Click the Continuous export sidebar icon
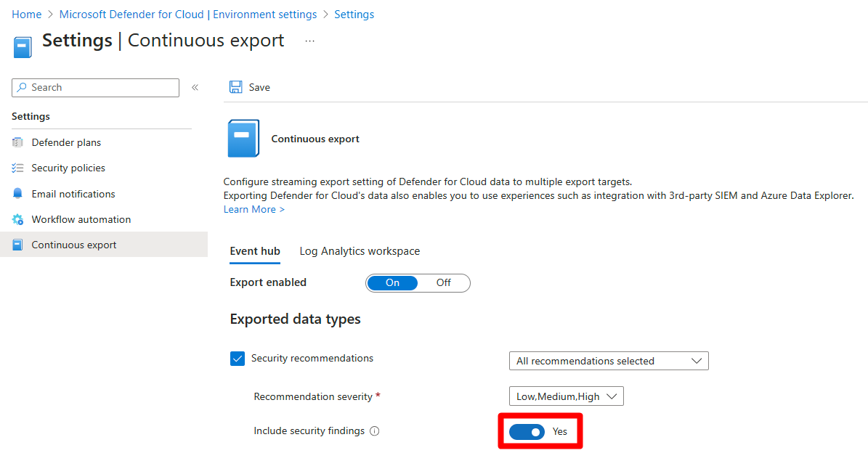This screenshot has width=868, height=453. point(17,245)
